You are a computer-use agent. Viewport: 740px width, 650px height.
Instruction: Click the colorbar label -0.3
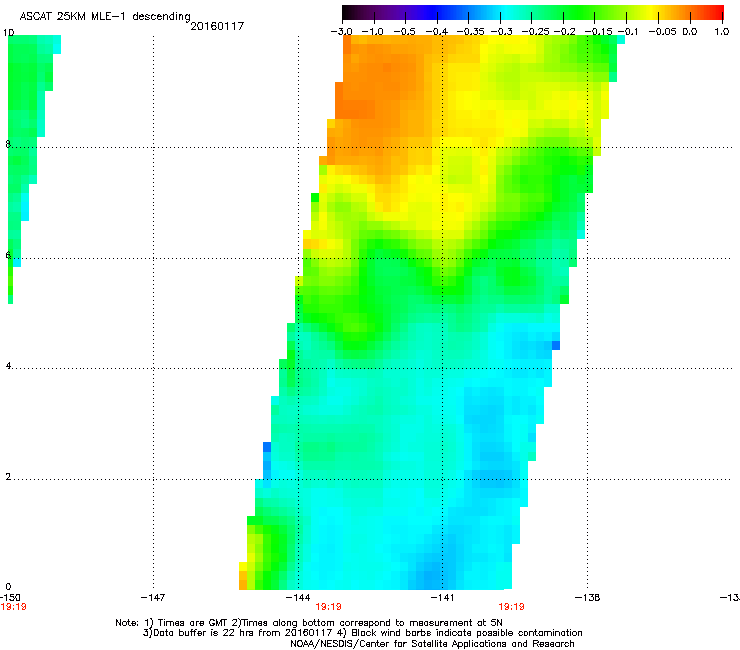click(x=501, y=32)
